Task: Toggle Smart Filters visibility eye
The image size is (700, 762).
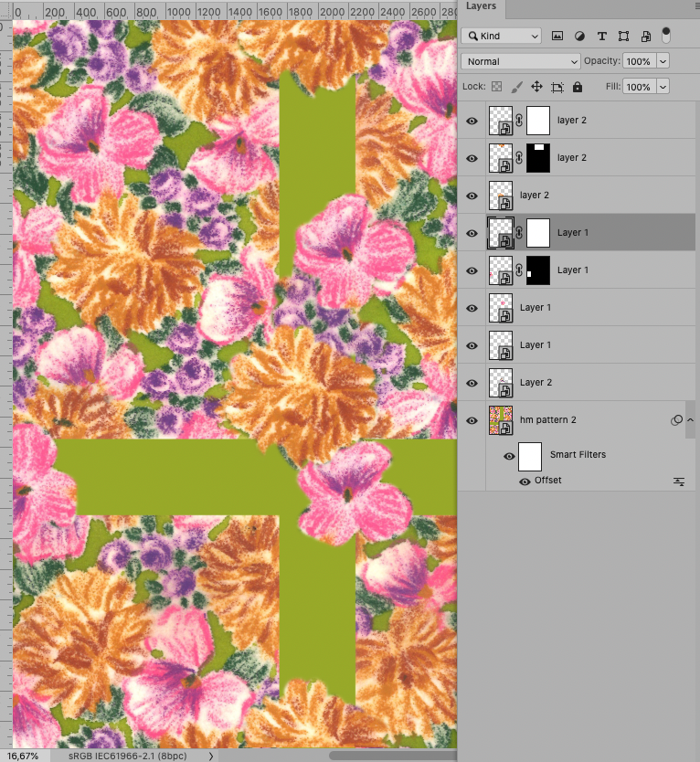Action: pos(509,456)
